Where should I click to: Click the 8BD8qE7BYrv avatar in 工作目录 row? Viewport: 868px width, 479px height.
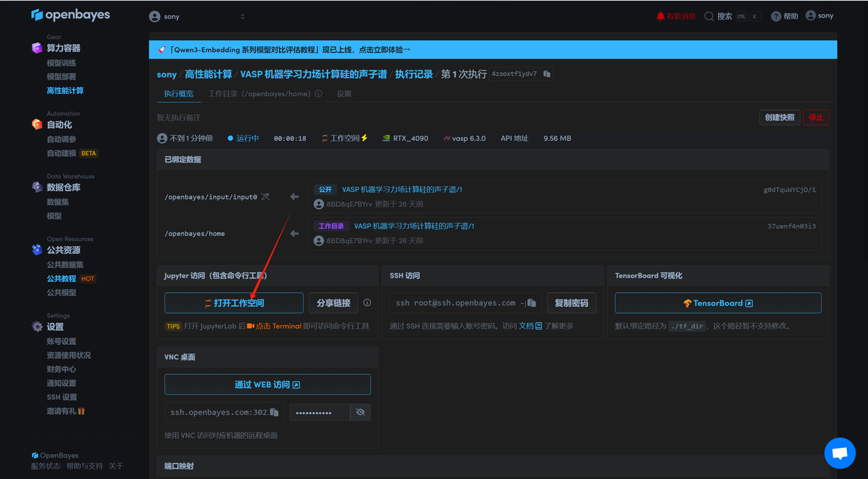(x=319, y=241)
